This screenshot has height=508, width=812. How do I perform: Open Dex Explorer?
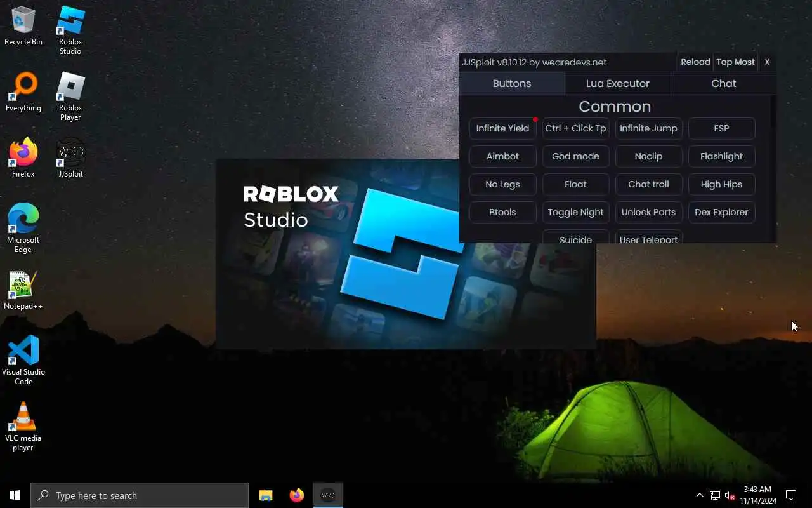721,212
